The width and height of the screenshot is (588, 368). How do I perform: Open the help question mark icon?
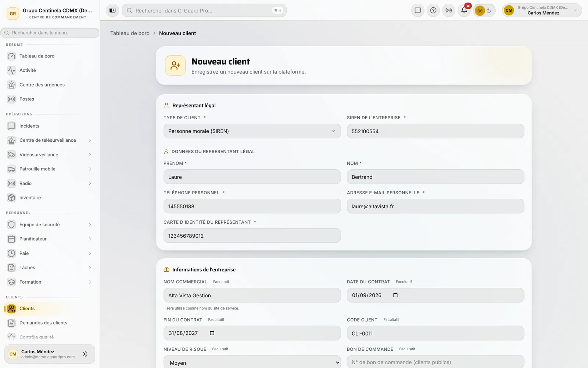[x=433, y=10]
